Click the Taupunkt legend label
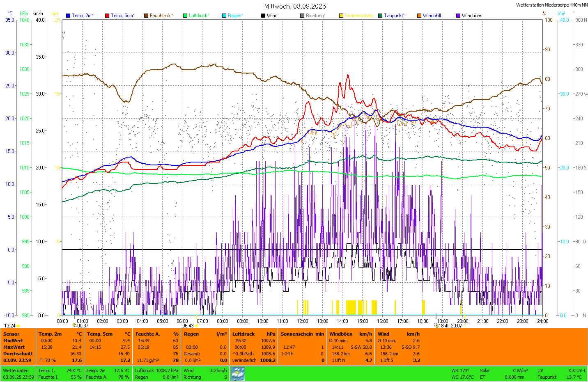588x382 pixels. click(x=394, y=16)
